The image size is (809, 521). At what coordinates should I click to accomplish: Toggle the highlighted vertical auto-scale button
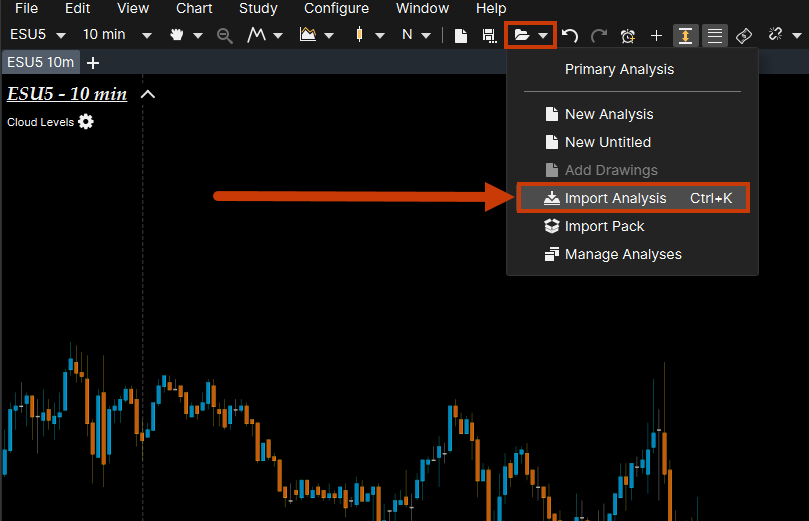(686, 35)
